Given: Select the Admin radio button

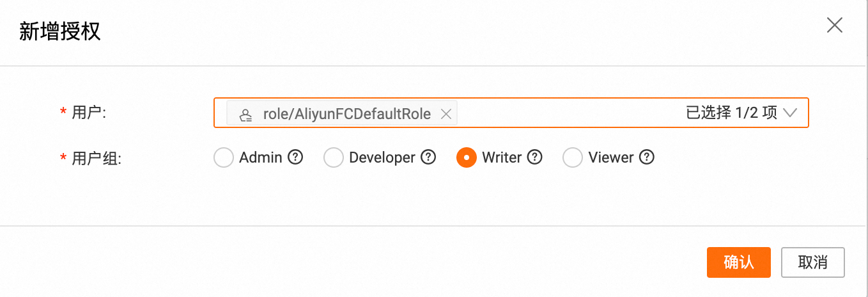Looking at the screenshot, I should [x=223, y=158].
